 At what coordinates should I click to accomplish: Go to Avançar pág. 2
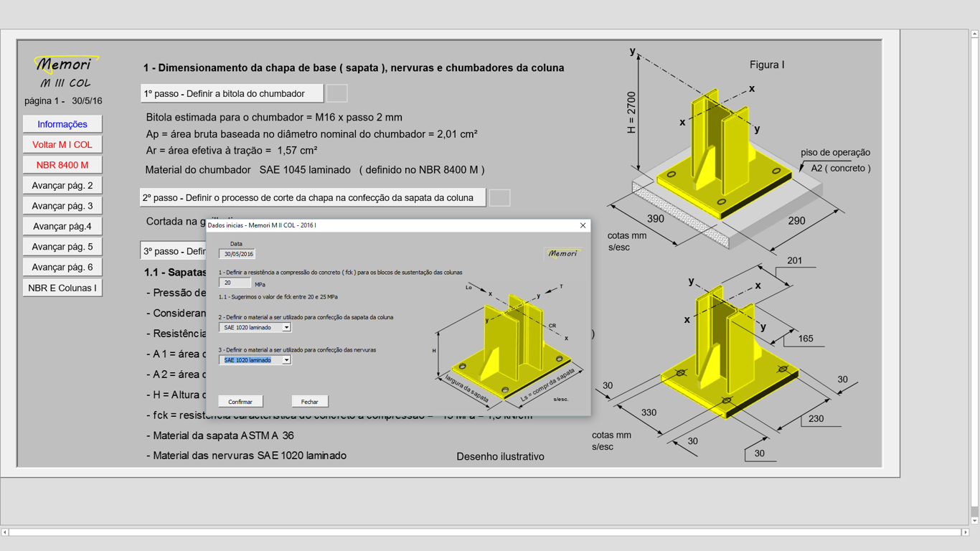coord(62,185)
